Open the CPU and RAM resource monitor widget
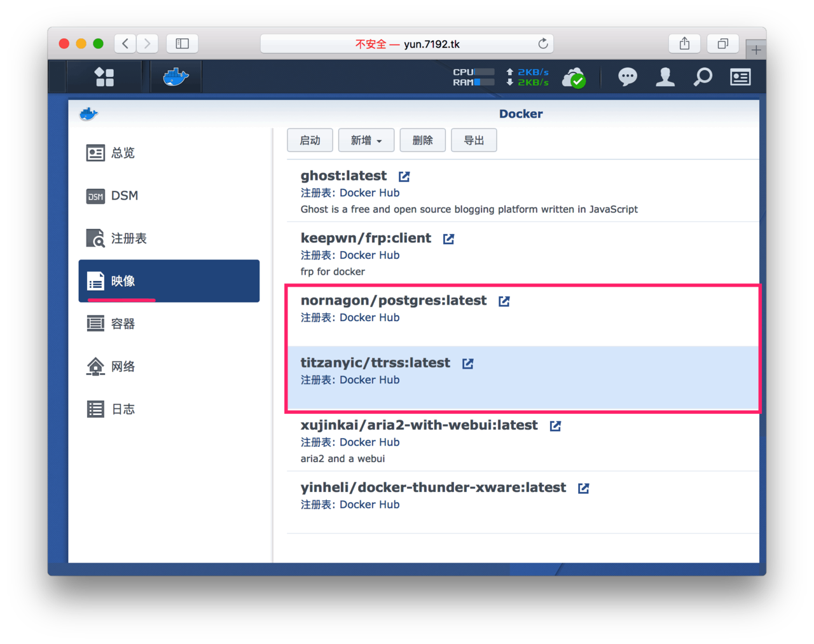814x644 pixels. click(x=474, y=77)
